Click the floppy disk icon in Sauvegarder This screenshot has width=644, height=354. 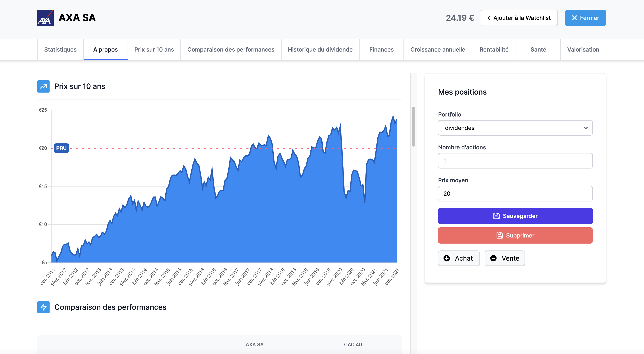496,216
